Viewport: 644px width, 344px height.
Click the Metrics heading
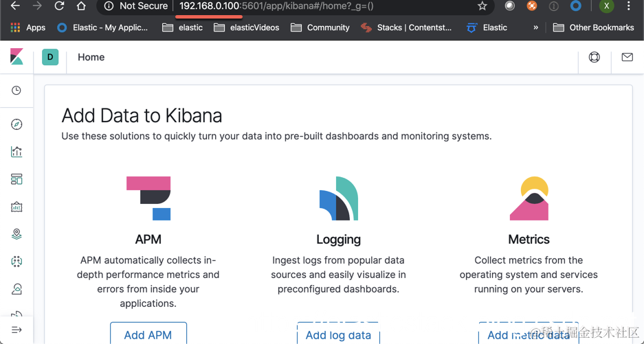pyautogui.click(x=529, y=240)
